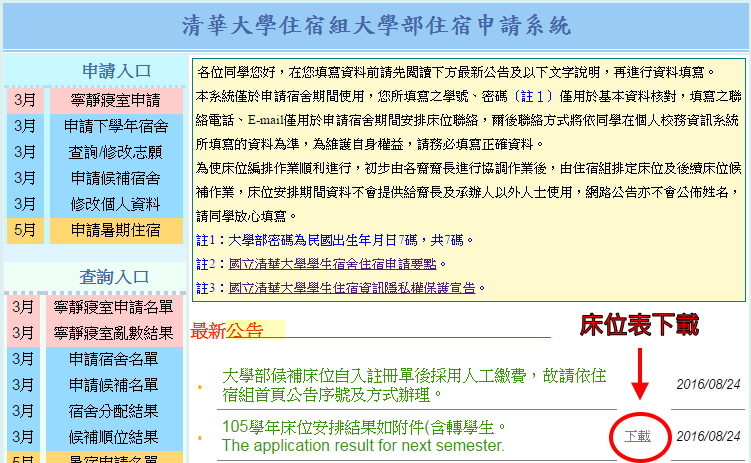The height and width of the screenshot is (463, 751).
Task: Choose 申請候補宿舍 from the sidebar
Action: [x=116, y=179]
